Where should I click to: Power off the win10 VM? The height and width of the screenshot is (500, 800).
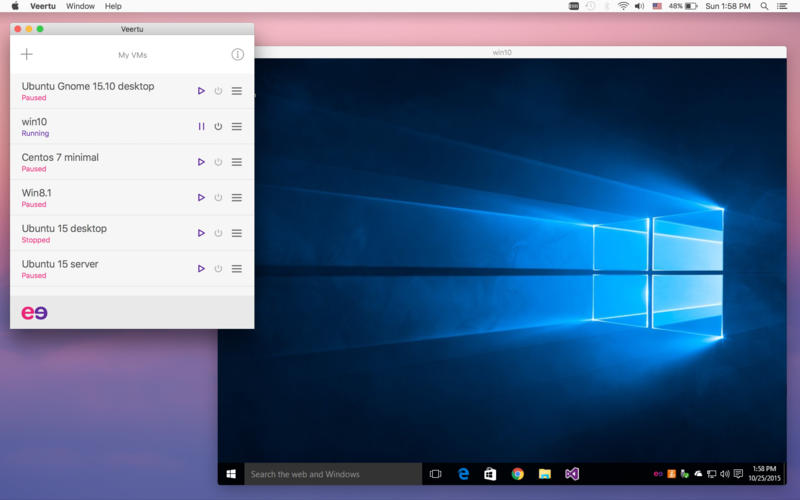[x=218, y=127]
